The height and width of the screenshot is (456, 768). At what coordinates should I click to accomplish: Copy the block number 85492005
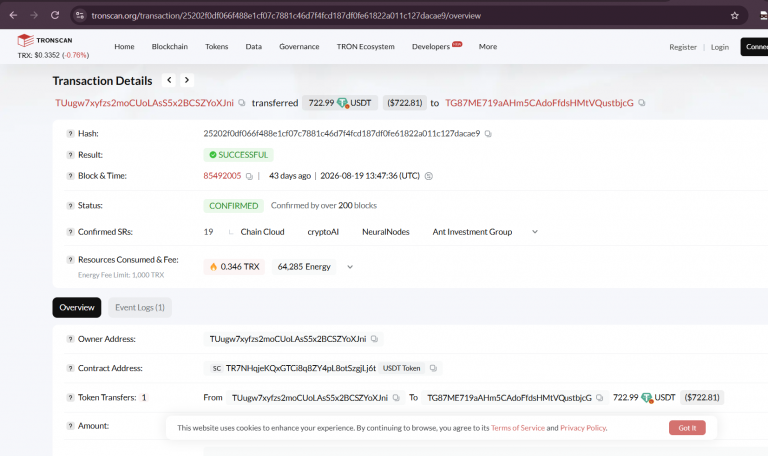(249, 176)
